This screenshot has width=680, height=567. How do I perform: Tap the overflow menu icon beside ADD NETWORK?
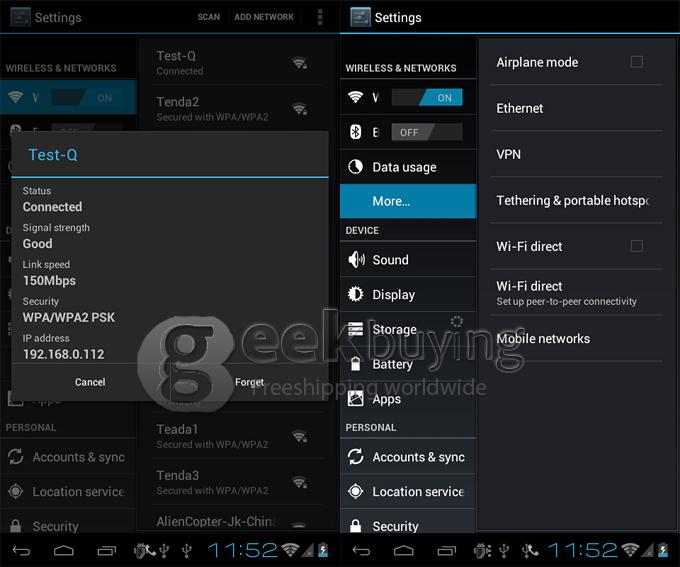click(320, 17)
